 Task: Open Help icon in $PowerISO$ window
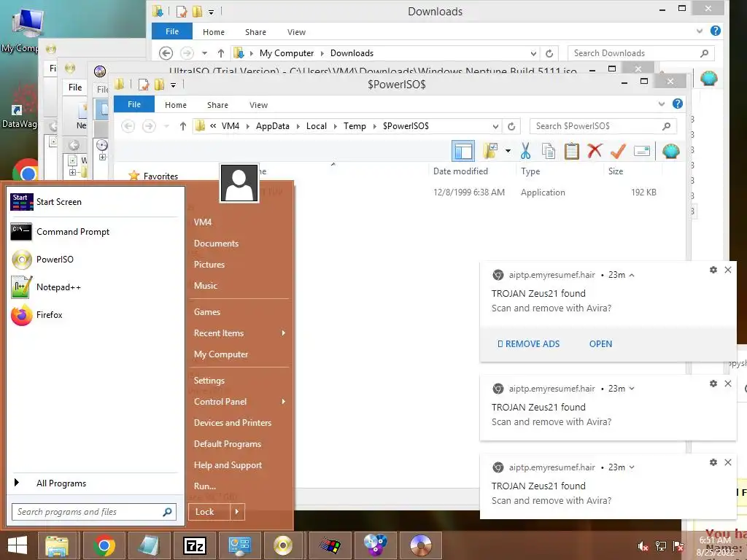(x=678, y=104)
